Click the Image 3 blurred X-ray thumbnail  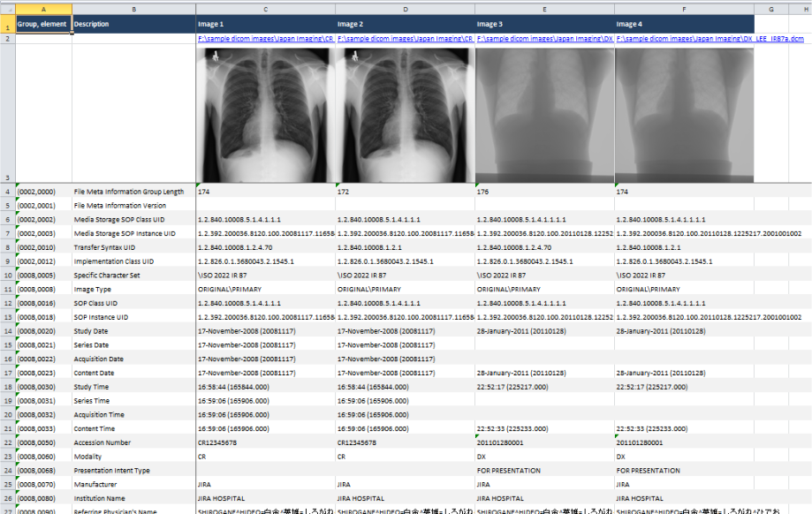(544, 114)
